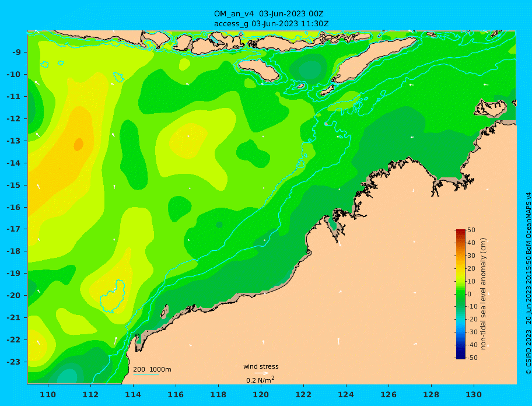
Task: Click the latitude axis label -12
Action: [14, 119]
